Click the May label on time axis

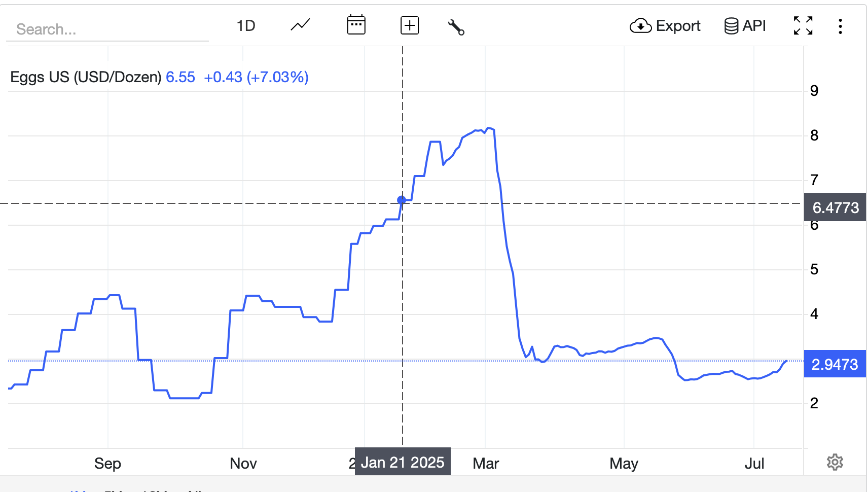(x=624, y=464)
